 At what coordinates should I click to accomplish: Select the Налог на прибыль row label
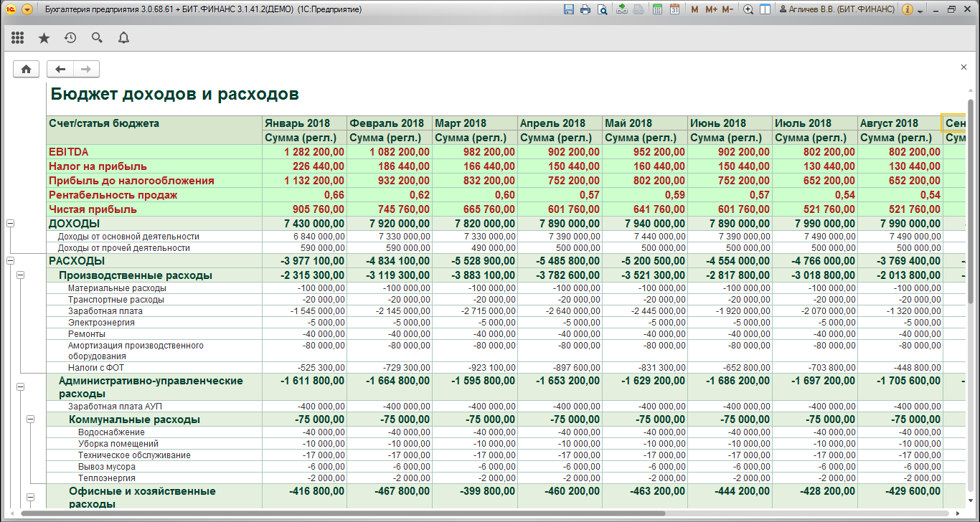[97, 166]
